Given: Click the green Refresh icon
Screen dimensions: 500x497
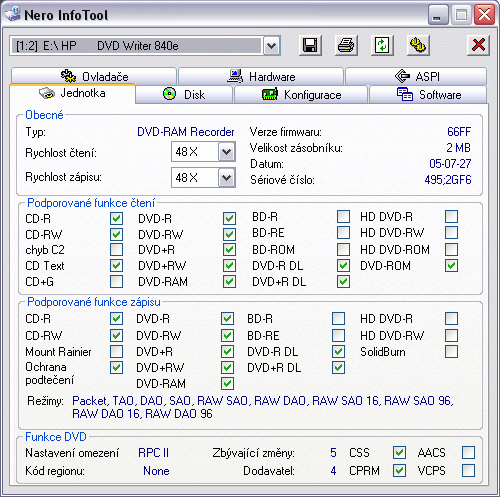Looking at the screenshot, I should (382, 45).
